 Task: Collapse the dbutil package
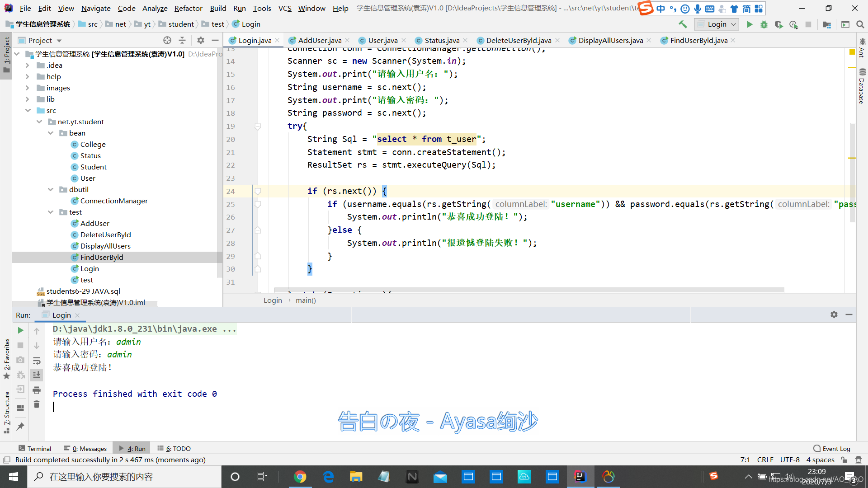click(51, 190)
